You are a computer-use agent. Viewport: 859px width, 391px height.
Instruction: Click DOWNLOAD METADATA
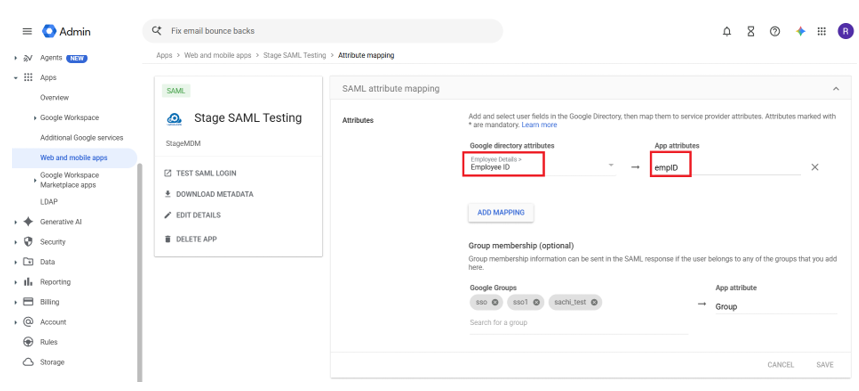click(x=209, y=194)
